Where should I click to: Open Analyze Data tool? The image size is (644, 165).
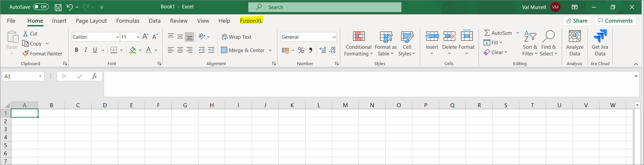tap(574, 36)
